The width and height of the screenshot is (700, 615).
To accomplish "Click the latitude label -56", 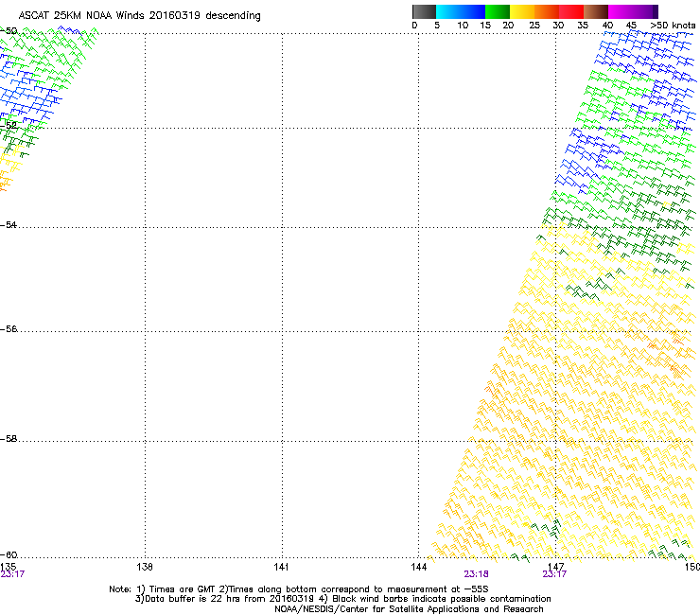I will (9, 329).
